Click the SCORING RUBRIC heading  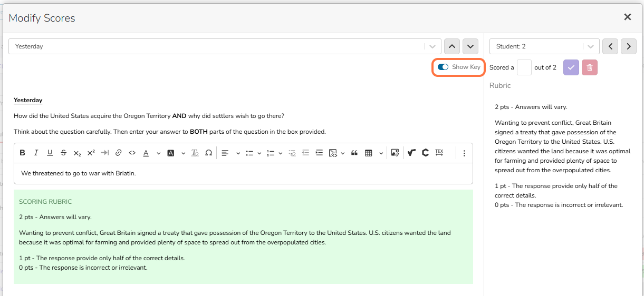[x=45, y=202]
